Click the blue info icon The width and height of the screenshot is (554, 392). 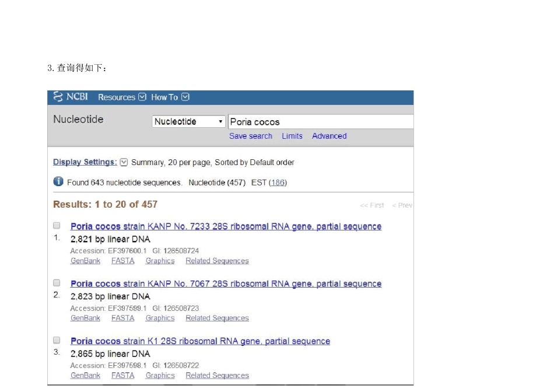coord(58,181)
